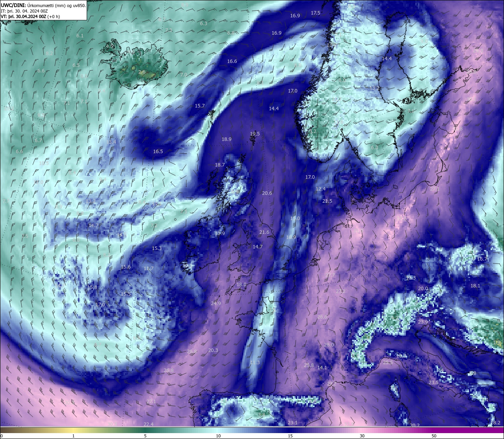Click the 30 label on the color scale
504x439 pixels.
click(362, 436)
